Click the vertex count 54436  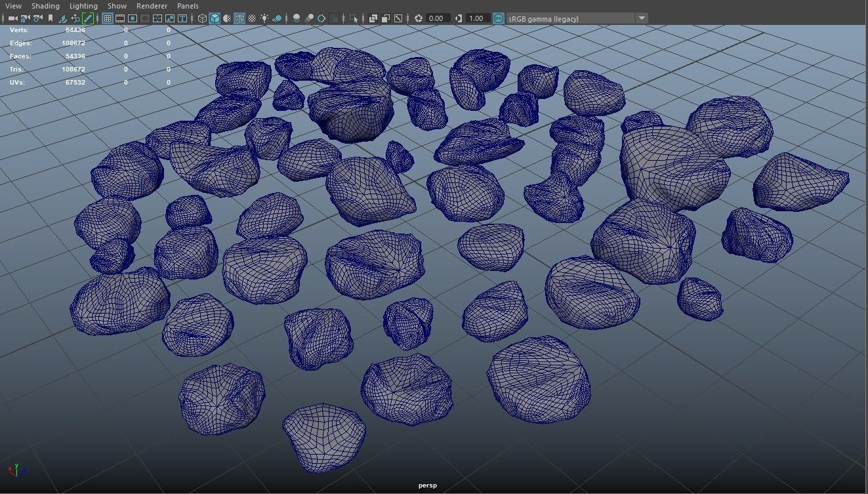75,30
